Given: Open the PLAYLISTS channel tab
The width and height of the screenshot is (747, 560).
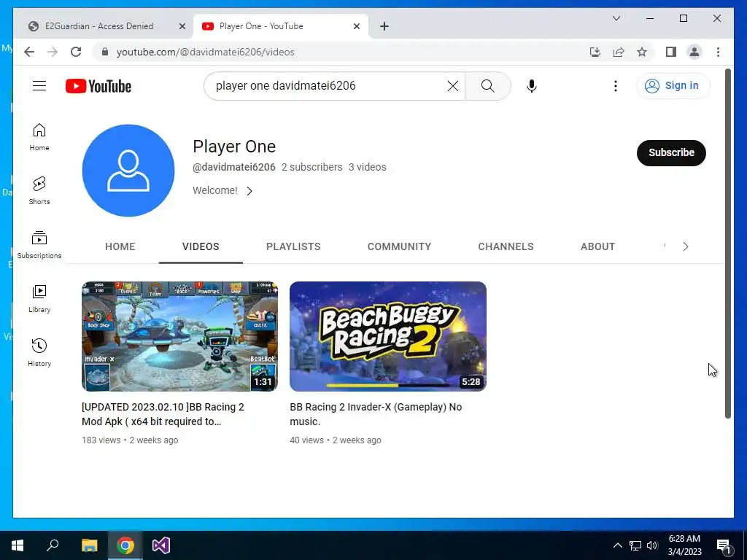Looking at the screenshot, I should point(293,246).
